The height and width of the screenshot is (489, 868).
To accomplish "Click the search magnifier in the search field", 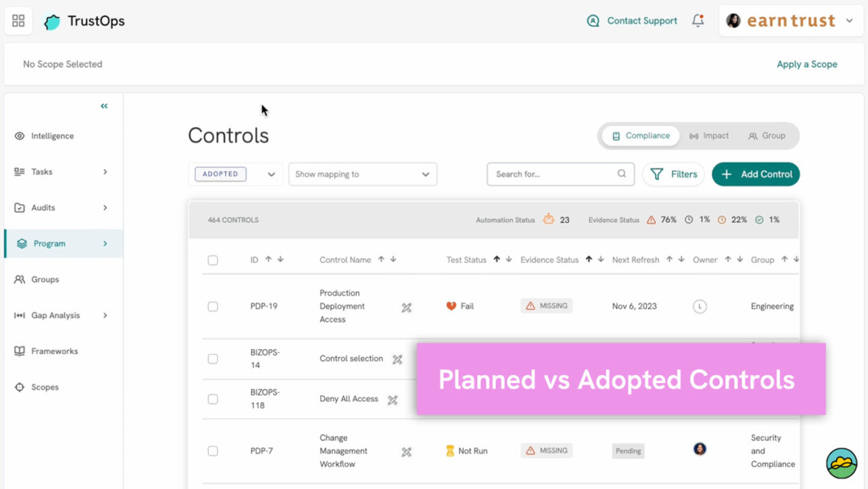I will coord(621,174).
